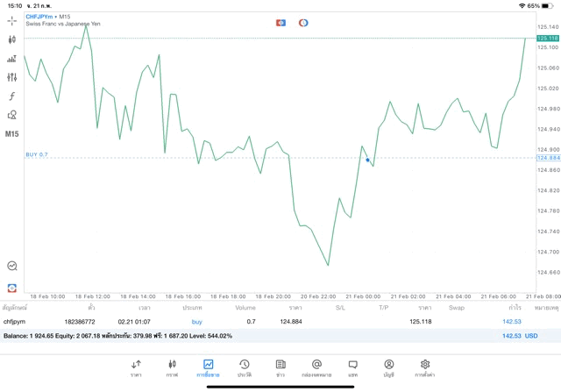Open the การตั้งค่า settings tab
Viewport: 561px width, 392px height.
[x=425, y=367]
